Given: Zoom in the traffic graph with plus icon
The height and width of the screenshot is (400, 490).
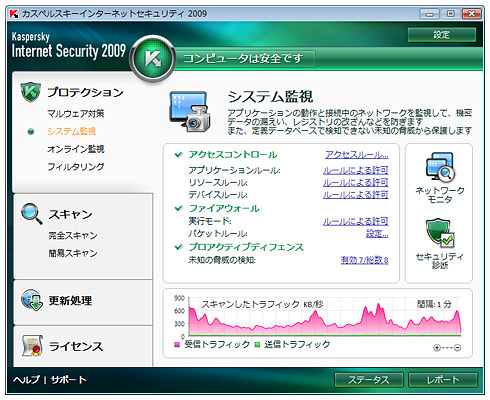Looking at the screenshot, I should tap(436, 348).
